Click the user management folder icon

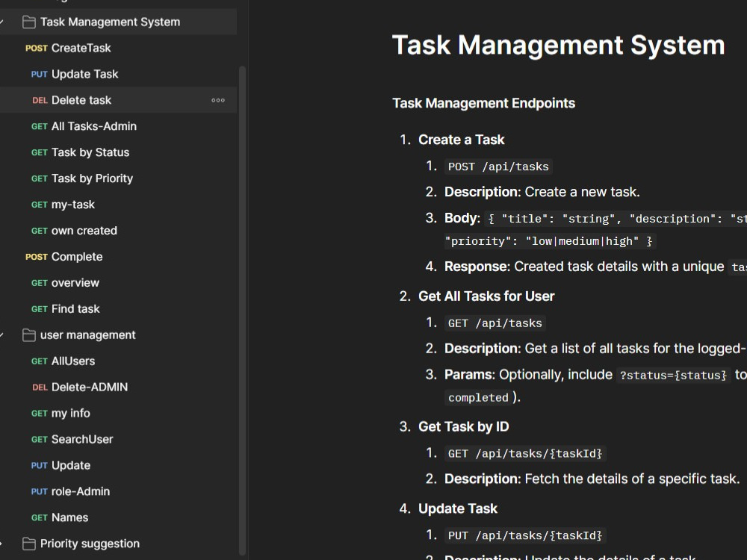click(29, 335)
